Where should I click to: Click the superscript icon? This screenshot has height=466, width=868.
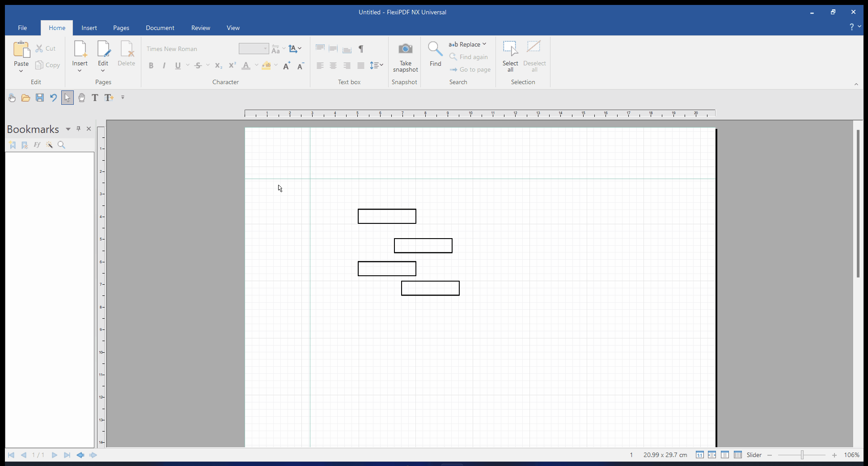pos(232,66)
